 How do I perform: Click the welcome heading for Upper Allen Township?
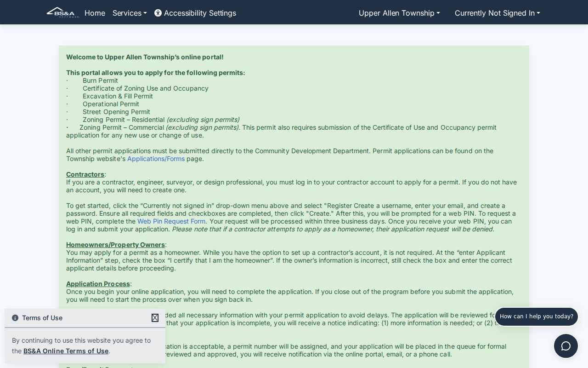(x=145, y=57)
